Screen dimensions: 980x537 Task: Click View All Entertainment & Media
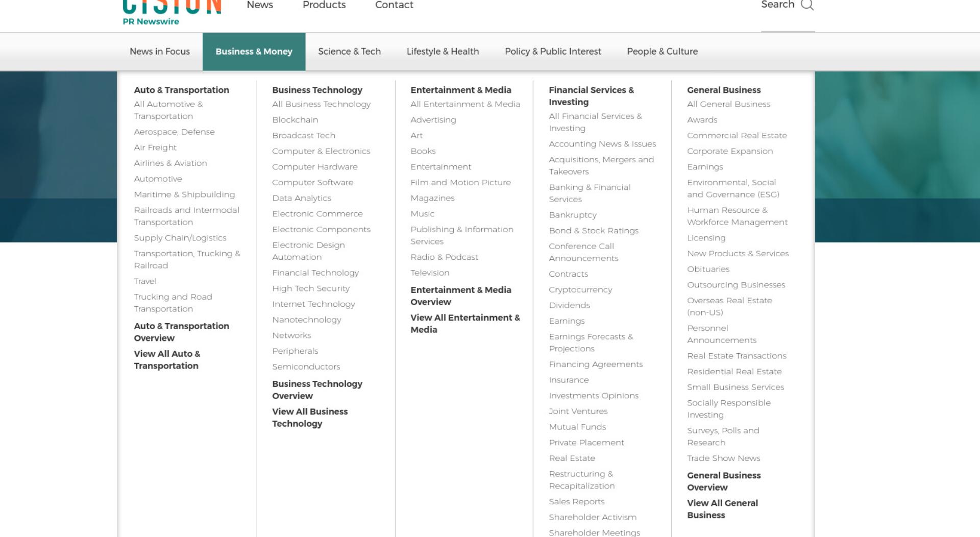pos(465,324)
